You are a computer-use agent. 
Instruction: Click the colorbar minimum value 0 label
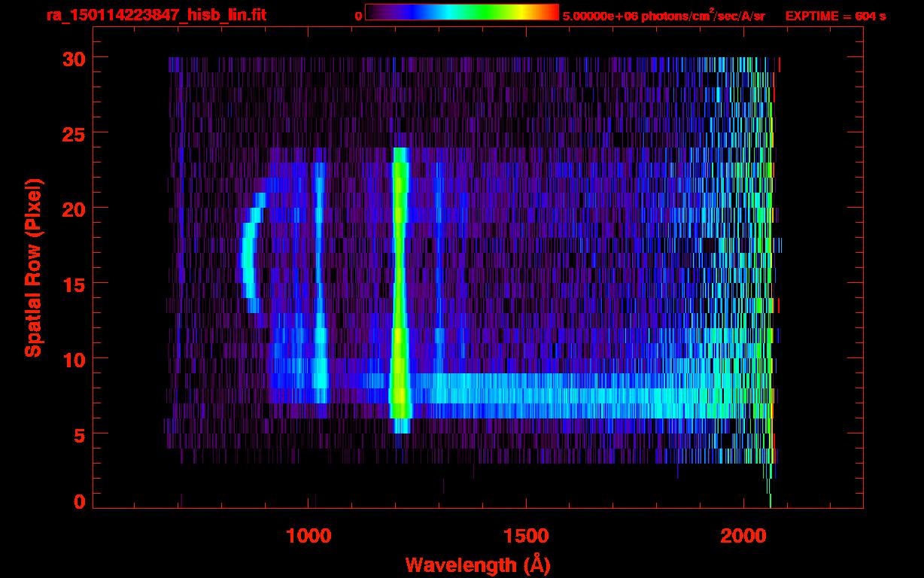[358, 16]
